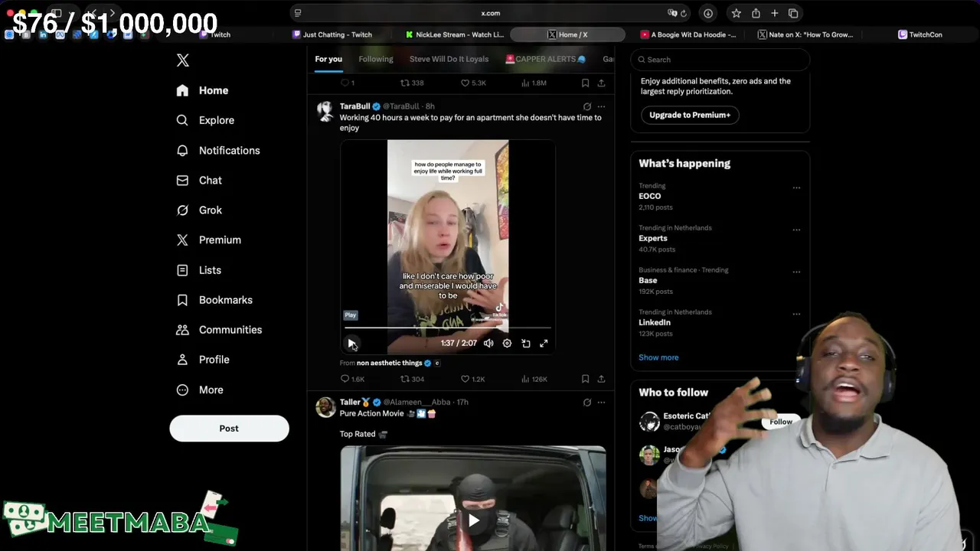Click the bookmark star in toolbar
980x551 pixels.
coord(736,13)
